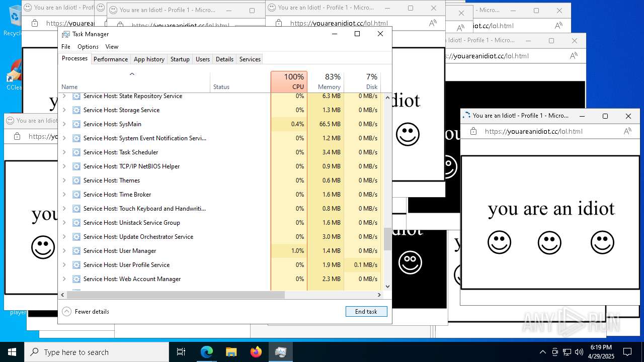Click the scroll up arrow in process list
644x362 pixels.
[387, 97]
